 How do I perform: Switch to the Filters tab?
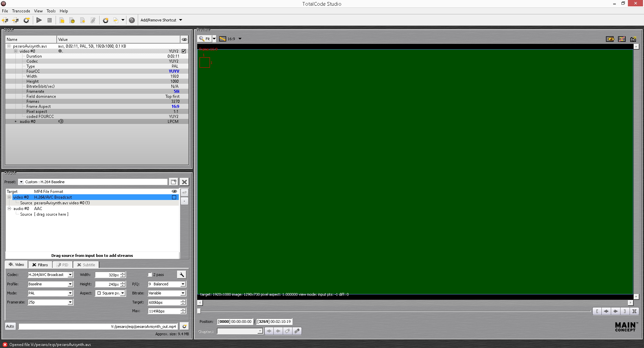40,265
